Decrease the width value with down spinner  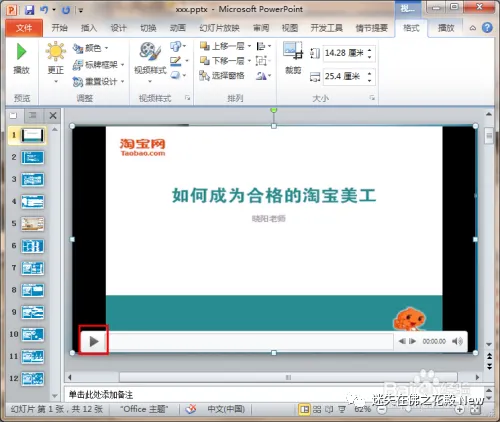[370, 80]
